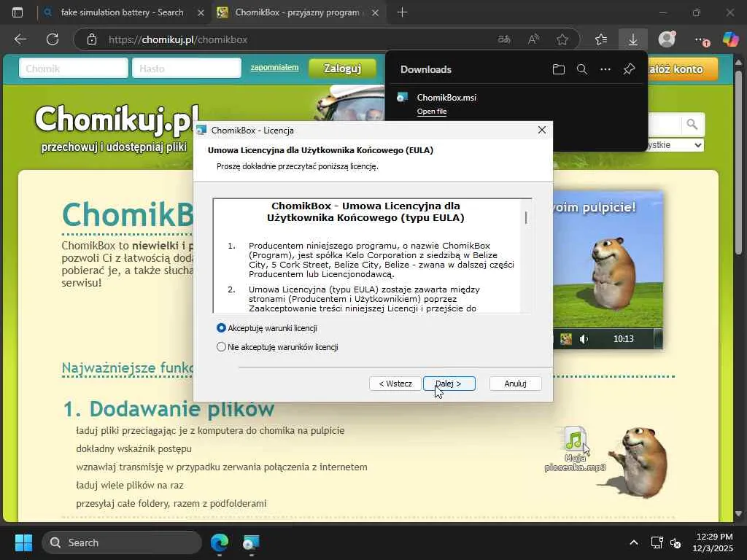
Task: Open the Copilot icon in Edge
Action: coord(730,39)
